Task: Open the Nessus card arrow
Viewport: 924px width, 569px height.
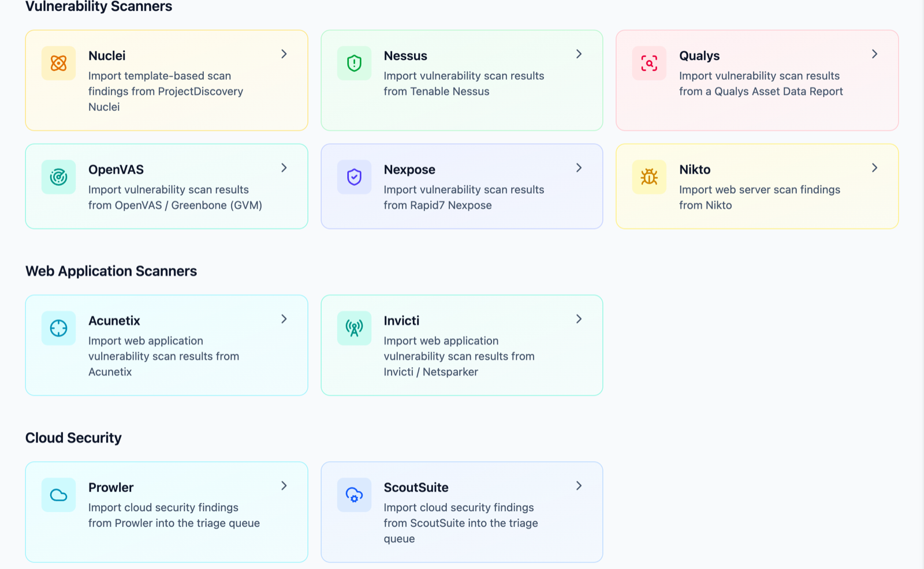Action: click(x=579, y=54)
